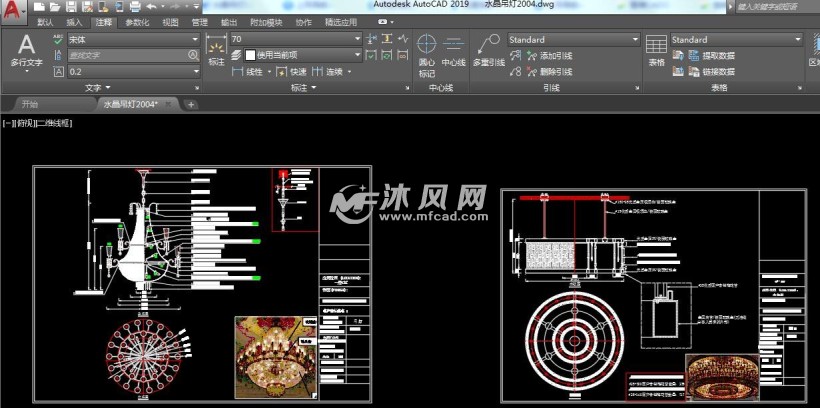Open the table style Standard dropdown
The width and height of the screenshot is (820, 408).
click(x=736, y=39)
